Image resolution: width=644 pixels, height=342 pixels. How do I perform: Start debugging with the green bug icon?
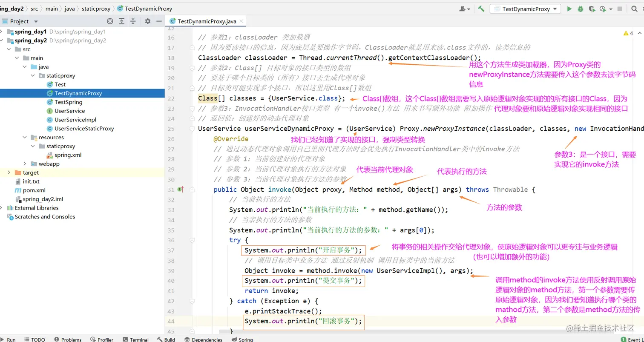(x=580, y=9)
